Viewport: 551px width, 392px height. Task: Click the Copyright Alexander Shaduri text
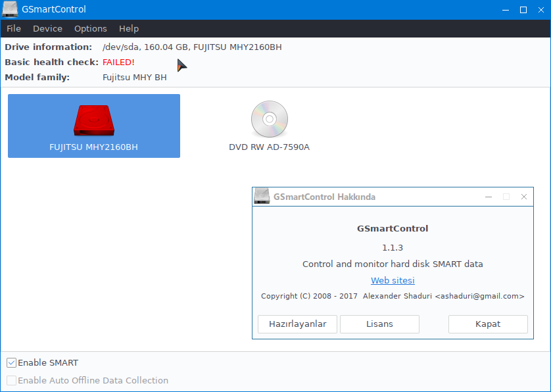point(393,296)
